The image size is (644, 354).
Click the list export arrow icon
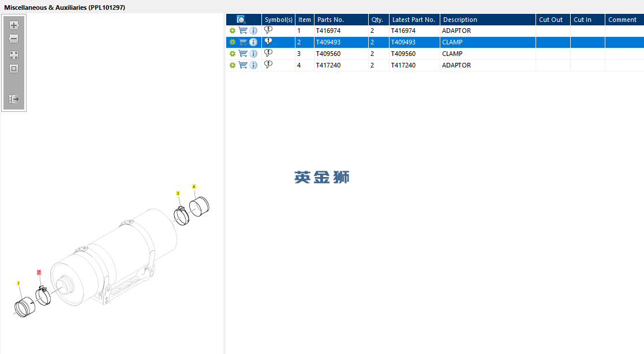[13, 99]
